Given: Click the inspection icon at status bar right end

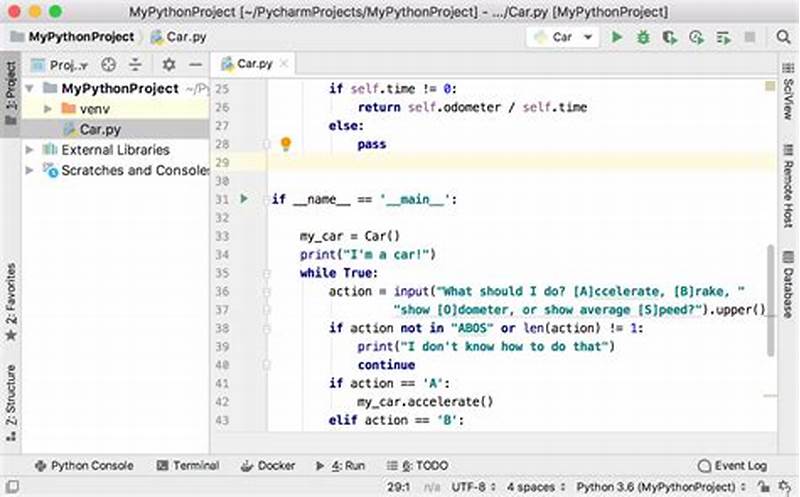Looking at the screenshot, I should point(785,486).
